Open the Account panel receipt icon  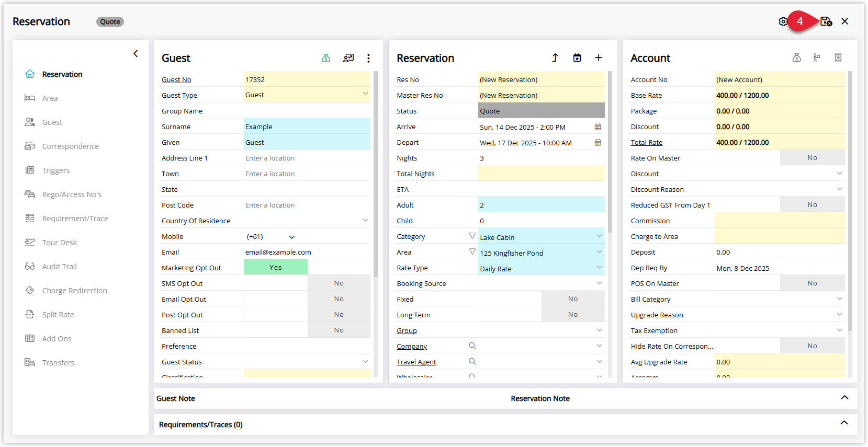(x=838, y=58)
